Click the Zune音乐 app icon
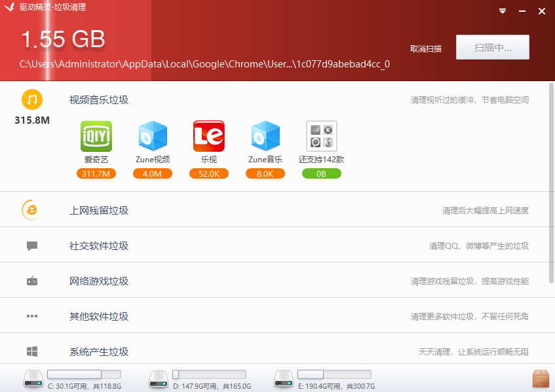555x392 pixels. pos(265,136)
